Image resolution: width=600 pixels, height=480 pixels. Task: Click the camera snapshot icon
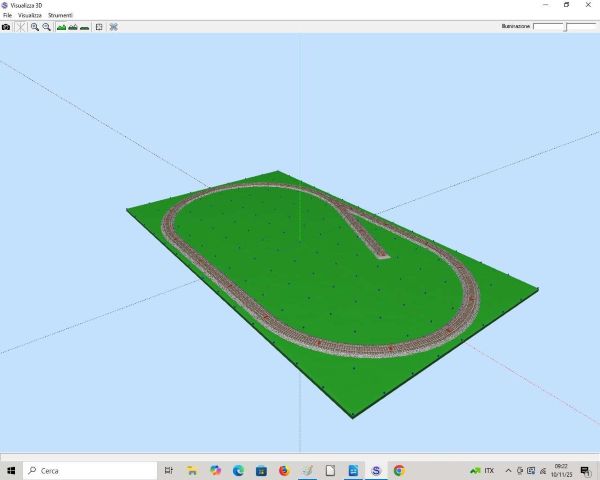click(6, 27)
